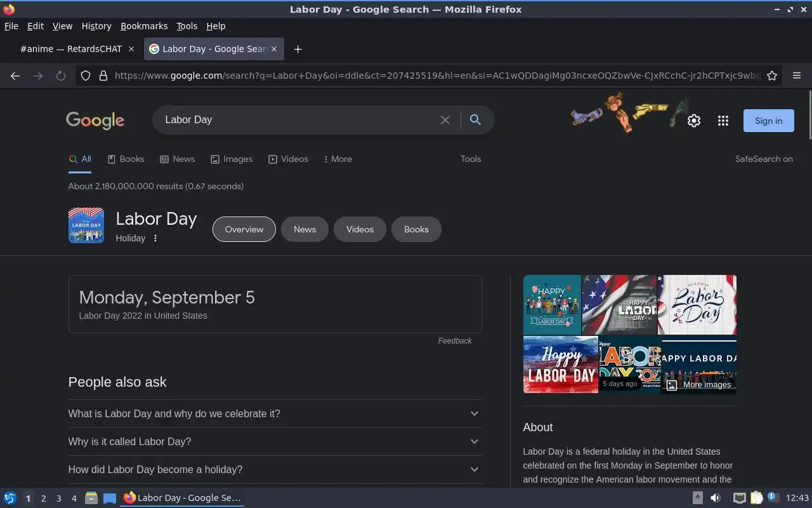Select the Firefox Labor Day taskbar entry
Screen dimensions: 812x508
(183, 498)
